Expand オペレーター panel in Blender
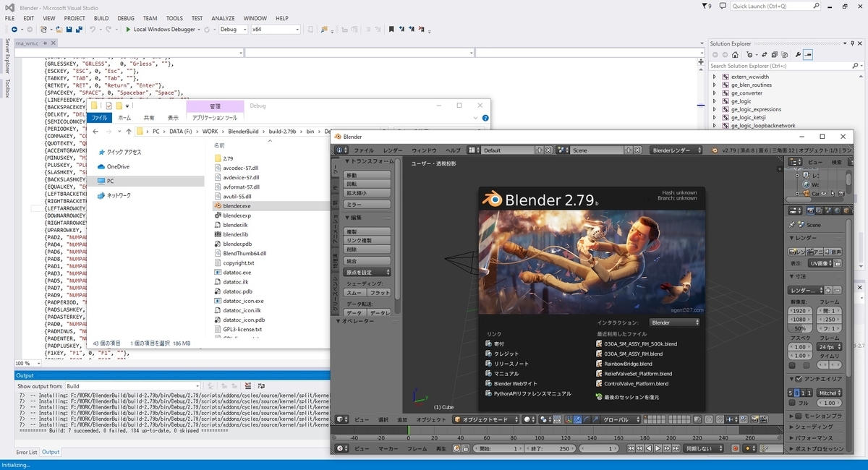868x470 pixels. 339,320
